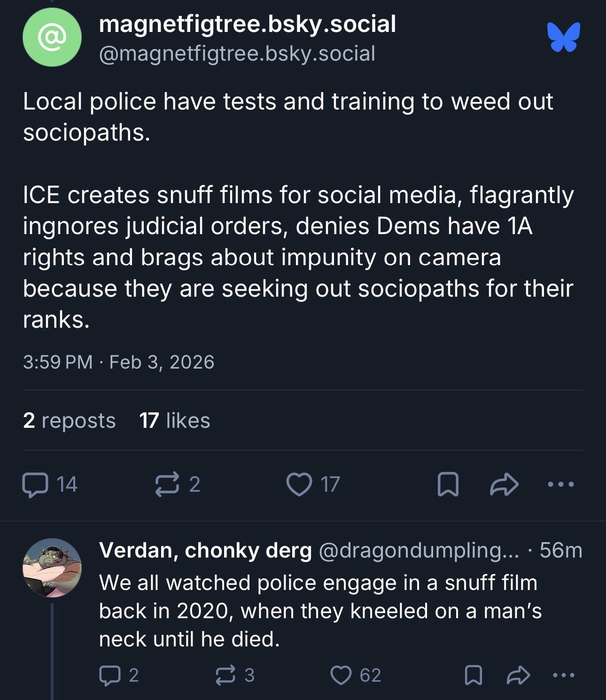Image resolution: width=606 pixels, height=700 pixels.
Task: Open Verdan's dragon avatar
Action: click(52, 567)
